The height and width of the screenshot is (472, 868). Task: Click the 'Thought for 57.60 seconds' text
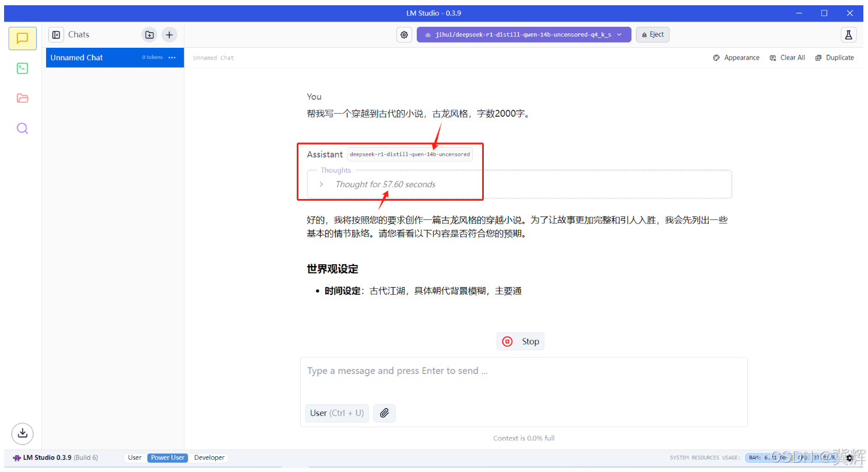[x=385, y=184]
